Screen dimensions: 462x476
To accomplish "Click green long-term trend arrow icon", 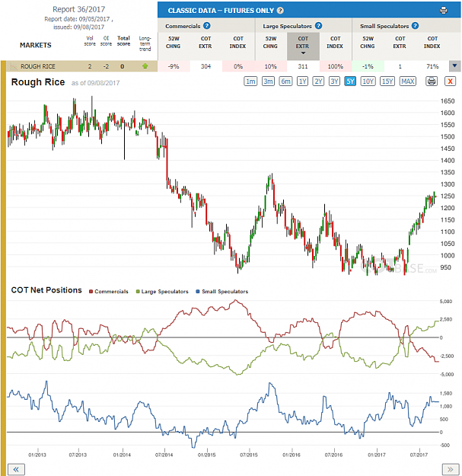I will (145, 65).
